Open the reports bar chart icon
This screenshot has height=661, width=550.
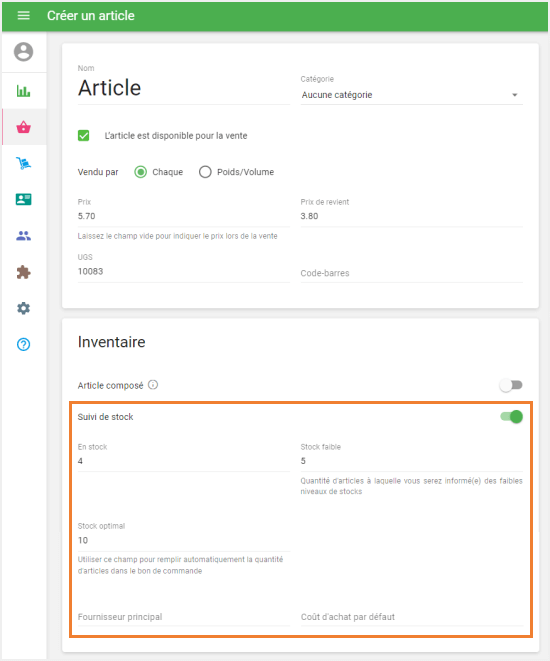click(x=24, y=91)
